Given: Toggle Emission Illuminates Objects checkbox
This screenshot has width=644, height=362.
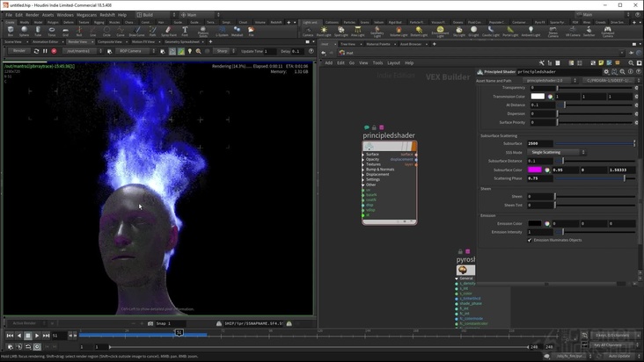Looking at the screenshot, I should (x=530, y=240).
